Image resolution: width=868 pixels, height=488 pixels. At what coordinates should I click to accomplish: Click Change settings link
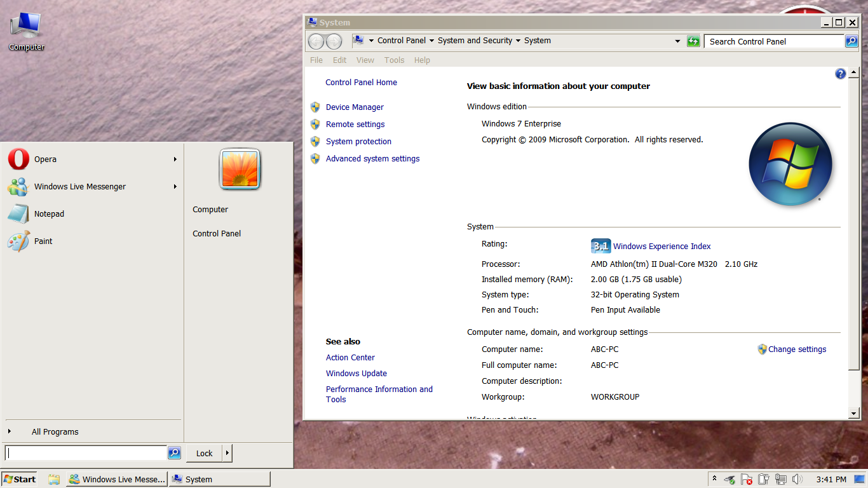point(797,349)
